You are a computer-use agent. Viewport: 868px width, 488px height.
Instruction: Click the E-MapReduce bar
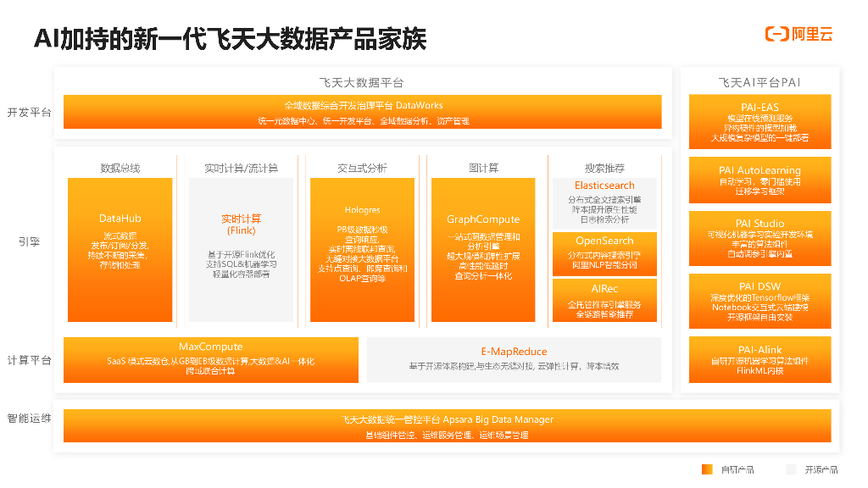click(x=514, y=359)
